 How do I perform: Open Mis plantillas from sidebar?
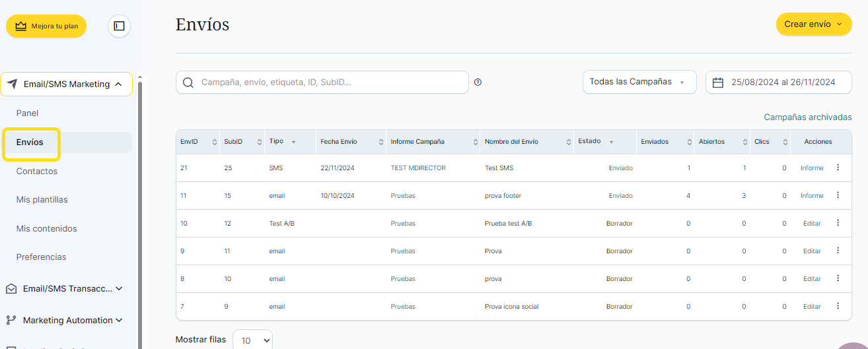click(x=42, y=199)
